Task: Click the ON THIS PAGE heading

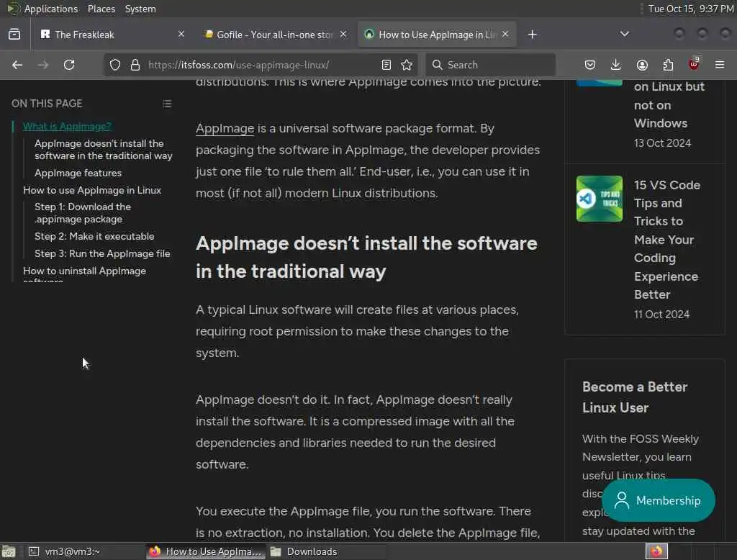Action: click(47, 104)
